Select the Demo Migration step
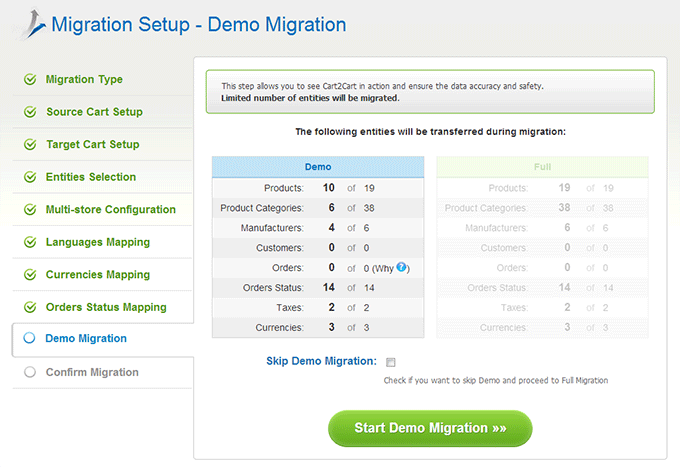This screenshot has height=467, width=680. pyautogui.click(x=86, y=338)
